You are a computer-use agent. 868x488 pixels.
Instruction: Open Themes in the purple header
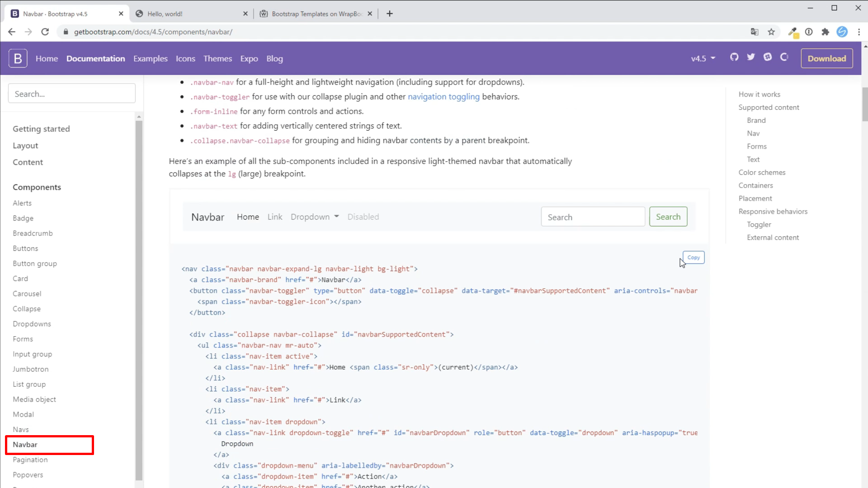click(x=217, y=59)
